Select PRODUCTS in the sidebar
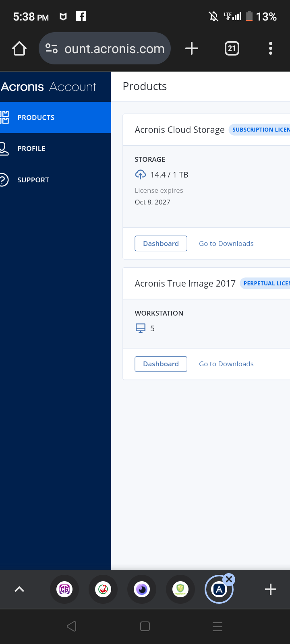290x644 pixels. click(x=55, y=118)
